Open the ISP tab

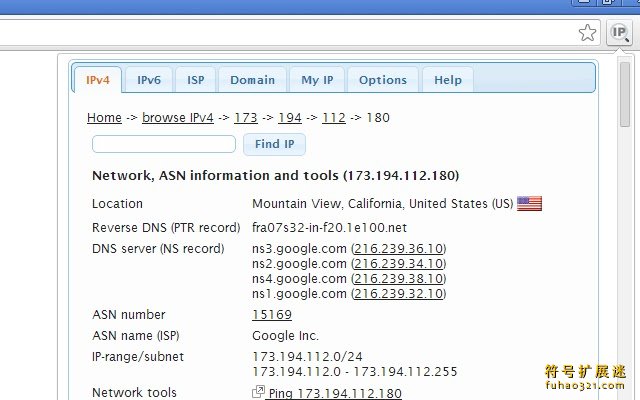[196, 80]
